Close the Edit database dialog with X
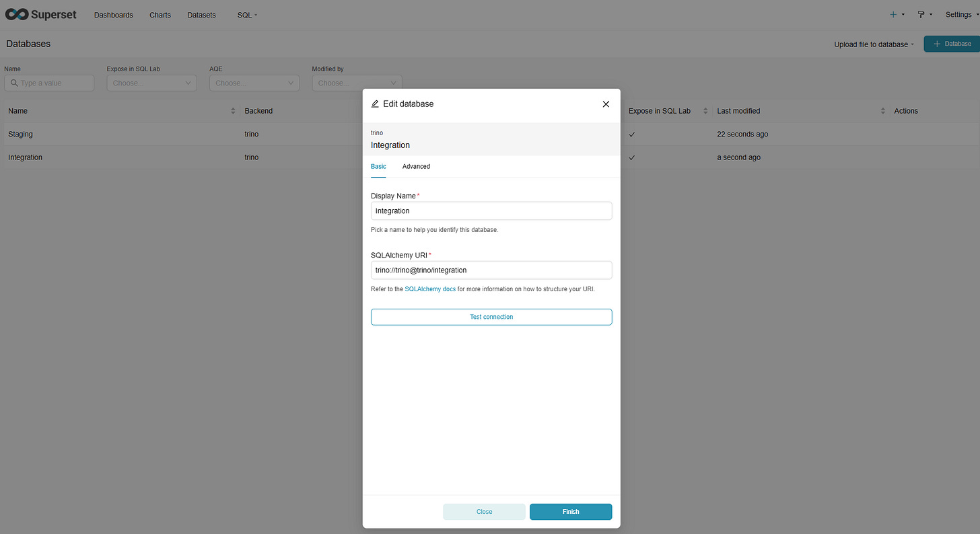 pos(606,104)
